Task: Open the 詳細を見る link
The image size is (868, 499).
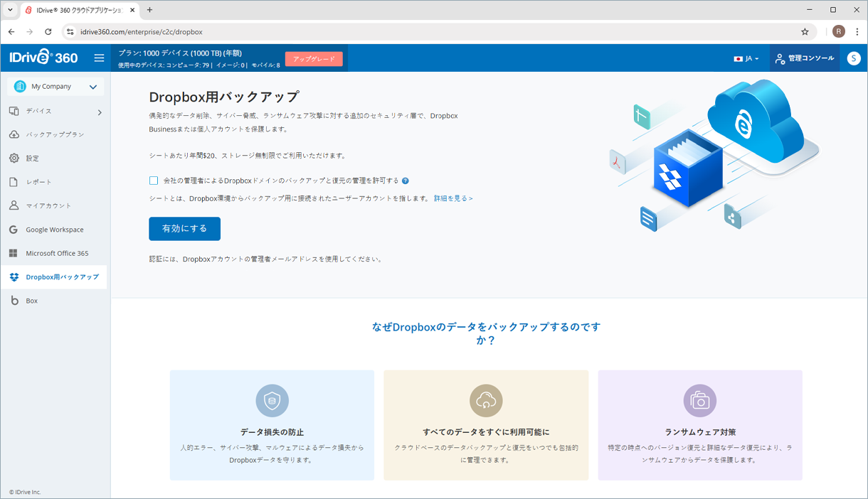Action: point(452,198)
